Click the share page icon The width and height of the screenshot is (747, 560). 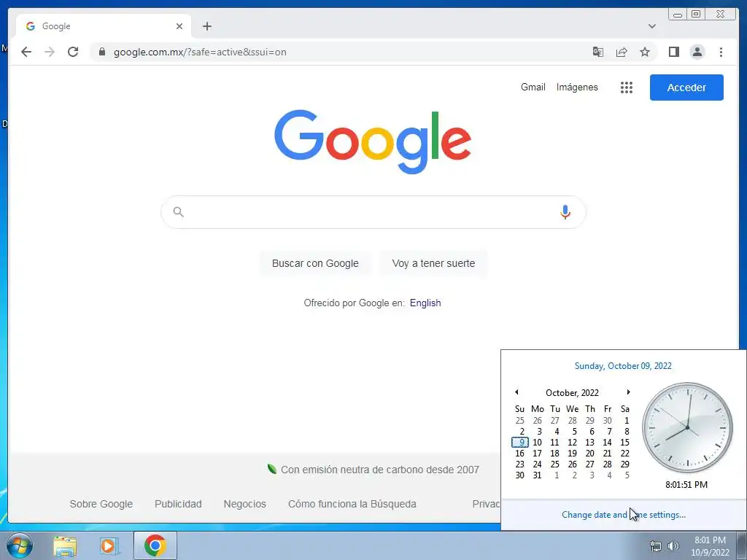pyautogui.click(x=622, y=52)
